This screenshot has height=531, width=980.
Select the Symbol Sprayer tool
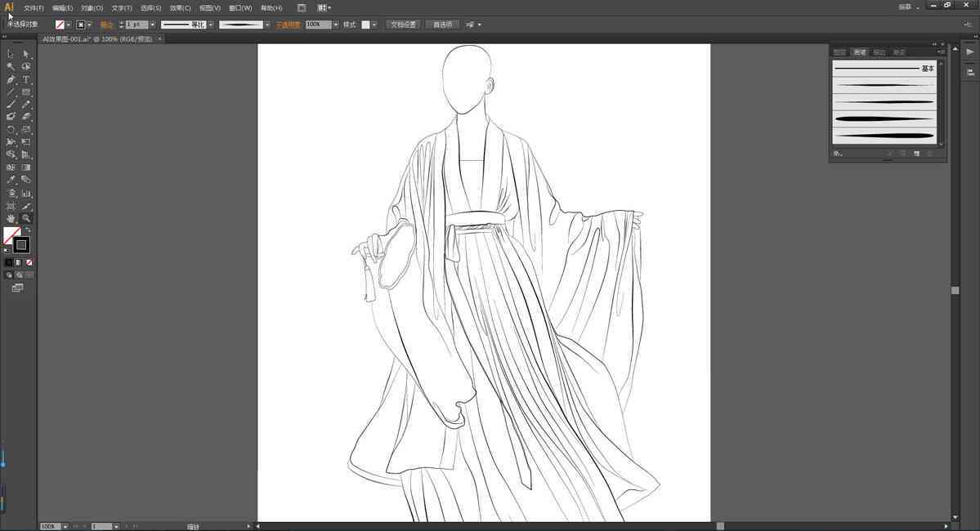(x=11, y=194)
